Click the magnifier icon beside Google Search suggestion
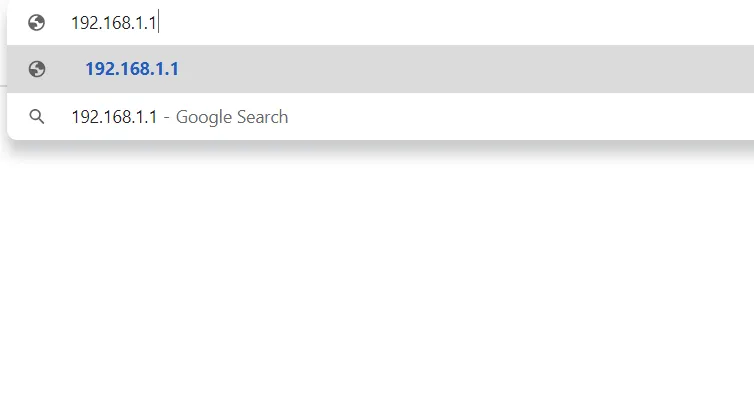The width and height of the screenshot is (754, 418). (37, 116)
